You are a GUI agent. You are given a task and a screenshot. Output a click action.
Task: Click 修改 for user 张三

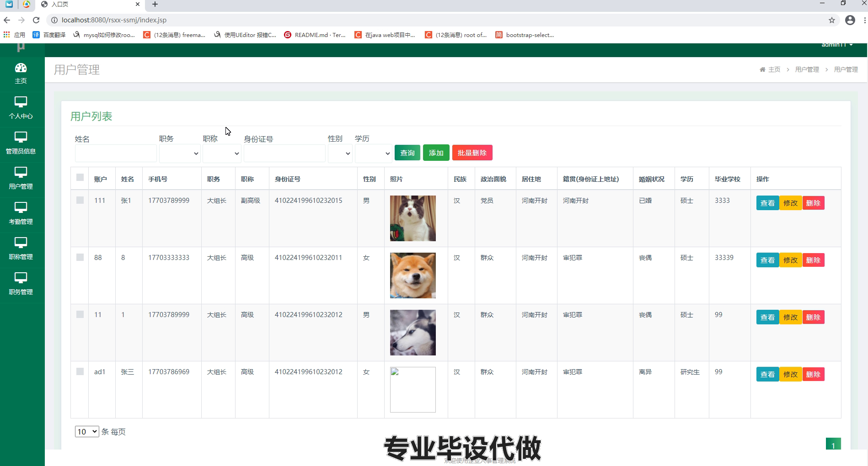(791, 374)
